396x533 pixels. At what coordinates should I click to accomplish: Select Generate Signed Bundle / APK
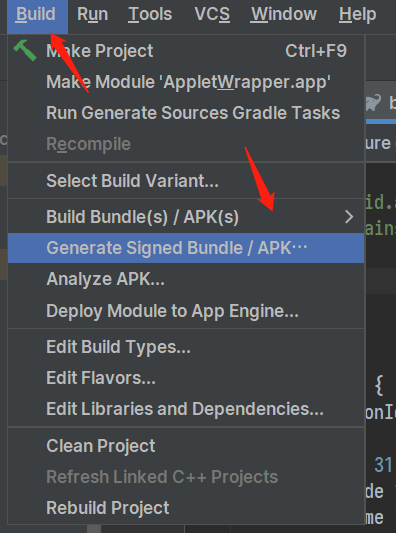click(186, 248)
